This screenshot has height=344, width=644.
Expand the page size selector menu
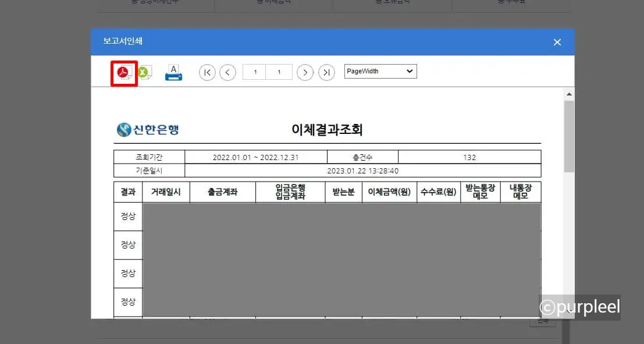click(x=380, y=71)
